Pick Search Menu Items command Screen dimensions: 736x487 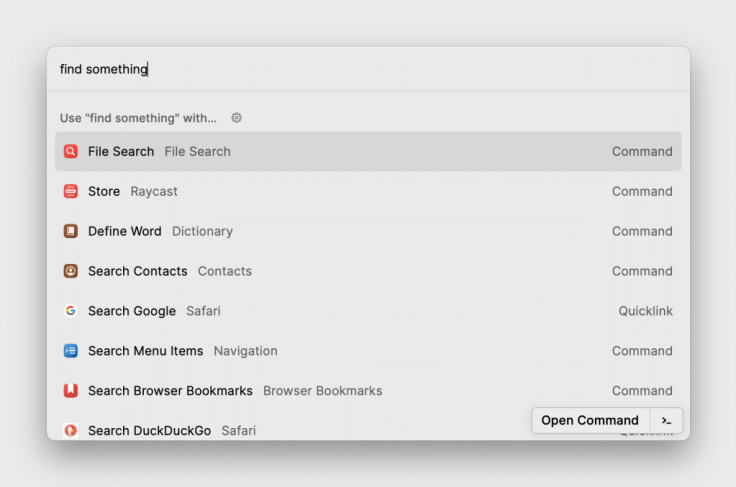coord(368,351)
